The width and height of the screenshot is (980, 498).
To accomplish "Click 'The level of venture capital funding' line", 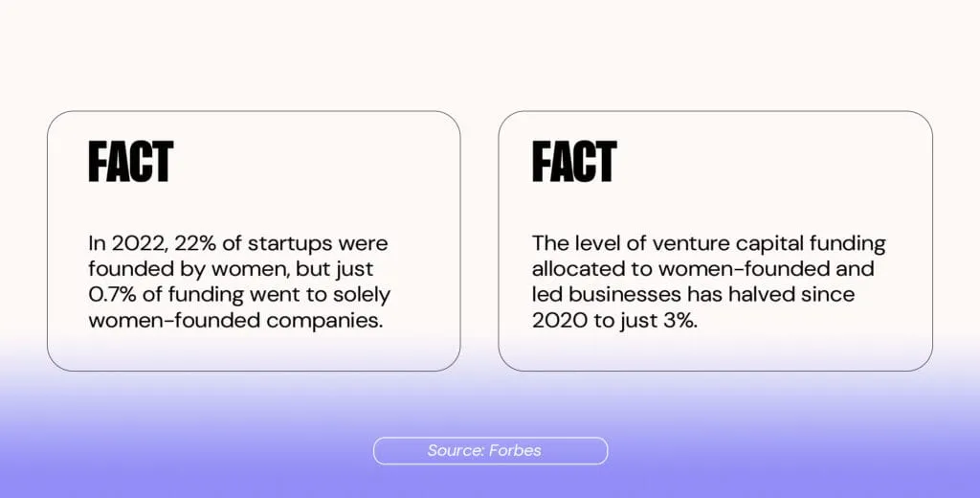I will pos(709,244).
